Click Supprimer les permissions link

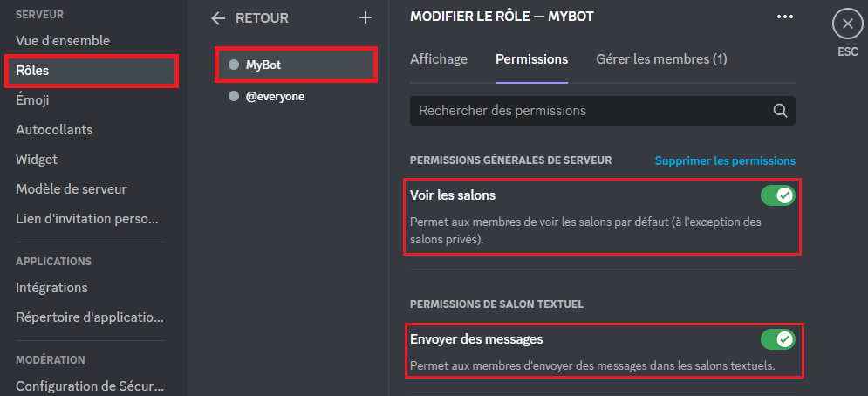(725, 160)
